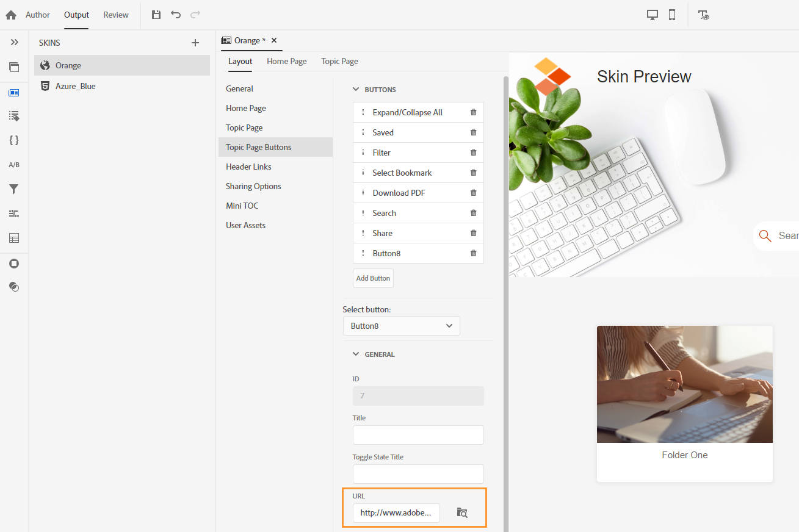The height and width of the screenshot is (532, 799).
Task: Delete the Search button entry
Action: point(473,213)
